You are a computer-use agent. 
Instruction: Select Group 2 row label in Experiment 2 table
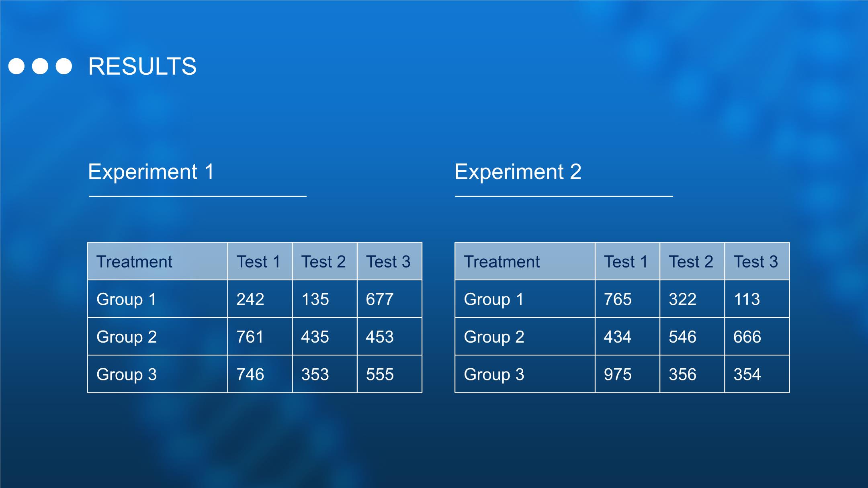[494, 337]
